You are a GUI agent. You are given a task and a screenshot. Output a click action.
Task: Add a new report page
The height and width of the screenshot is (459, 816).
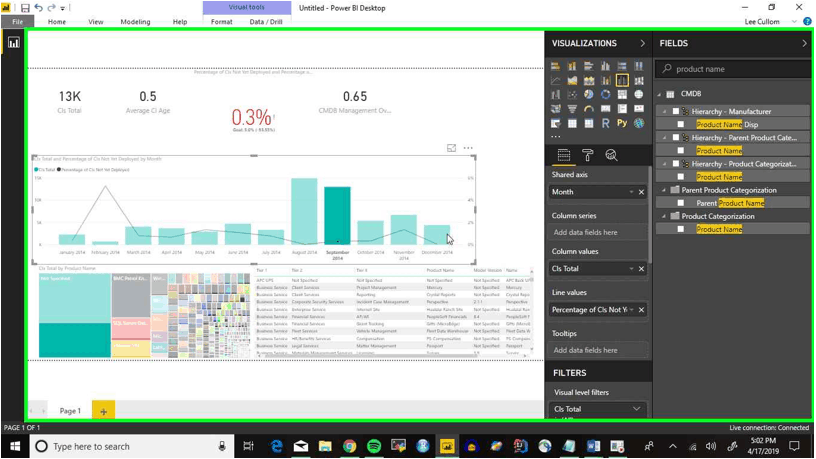[104, 411]
